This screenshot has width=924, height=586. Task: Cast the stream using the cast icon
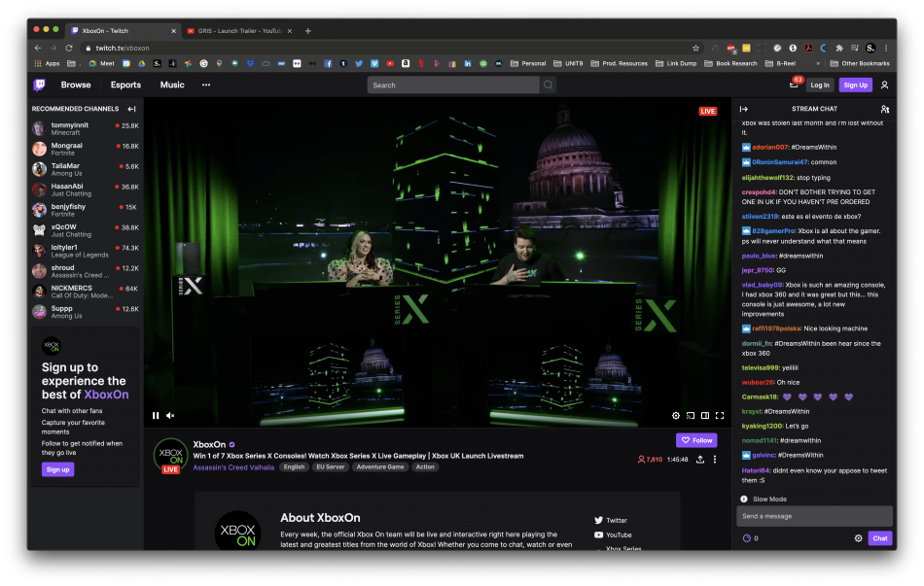[x=690, y=415]
